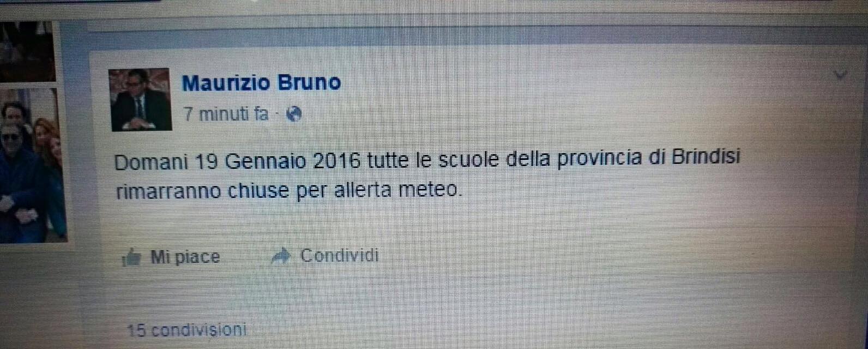The width and height of the screenshot is (868, 349).
Task: Click the word 'Brindisi' in post
Action: pos(706,158)
